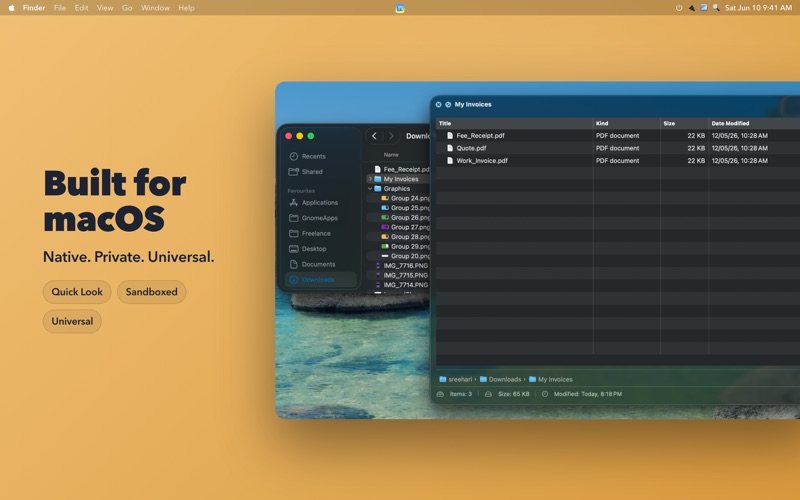Click the circular icon next to the My Invoices close button
The width and height of the screenshot is (800, 500).
pyautogui.click(x=448, y=105)
